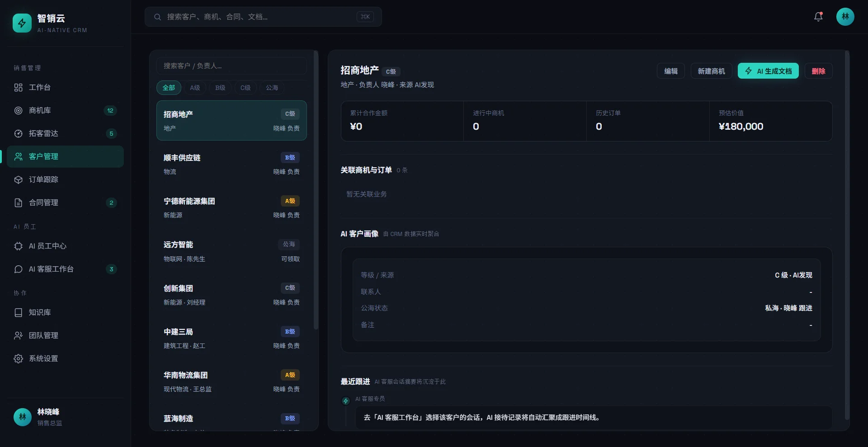This screenshot has width=868, height=447.
Task: Select the 全部 filter chip
Action: point(169,88)
